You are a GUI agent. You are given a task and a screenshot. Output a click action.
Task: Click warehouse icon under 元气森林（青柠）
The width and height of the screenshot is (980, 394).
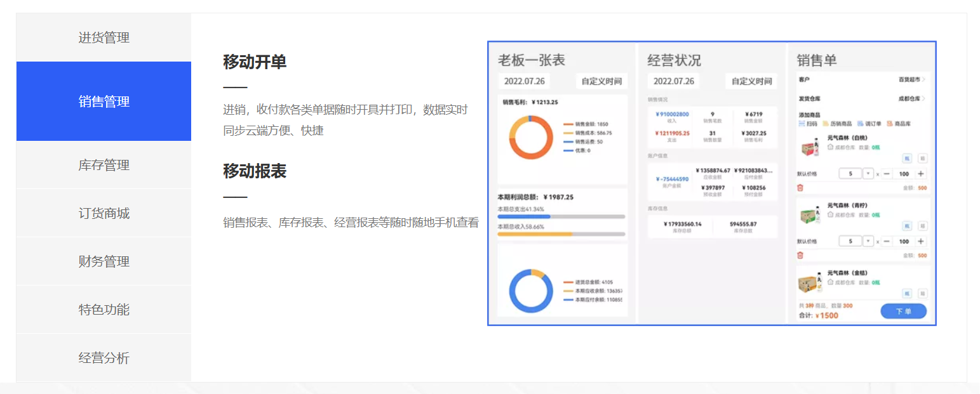(x=830, y=214)
